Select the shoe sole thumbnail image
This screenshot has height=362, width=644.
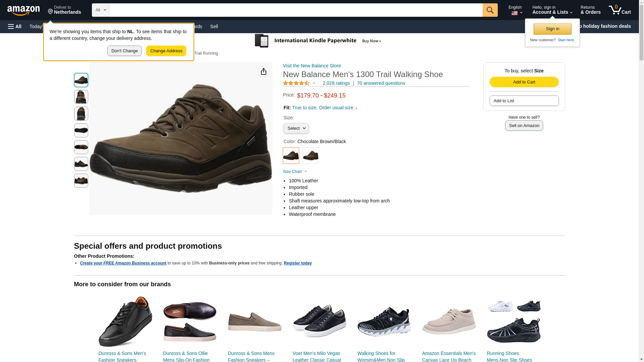pos(81,130)
